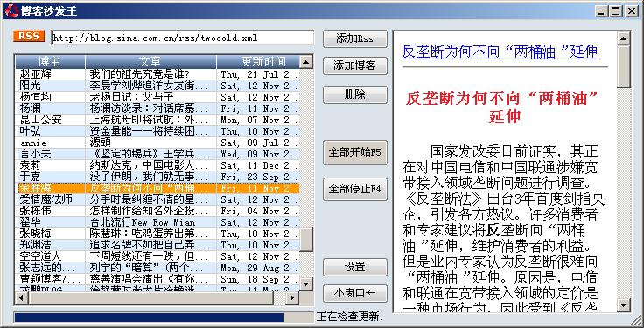The height and width of the screenshot is (328, 644).
Task: Click horizontal scrollbar right arrow
Action: [x=292, y=297]
